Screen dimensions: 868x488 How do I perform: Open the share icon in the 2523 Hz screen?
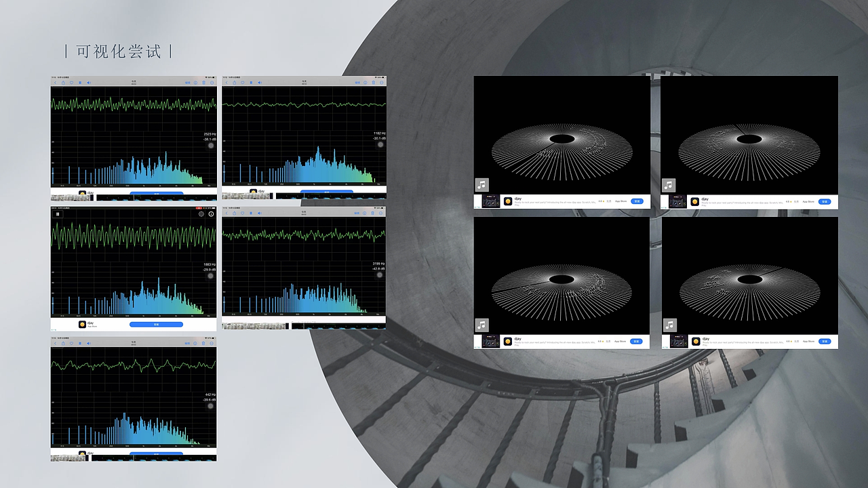63,83
